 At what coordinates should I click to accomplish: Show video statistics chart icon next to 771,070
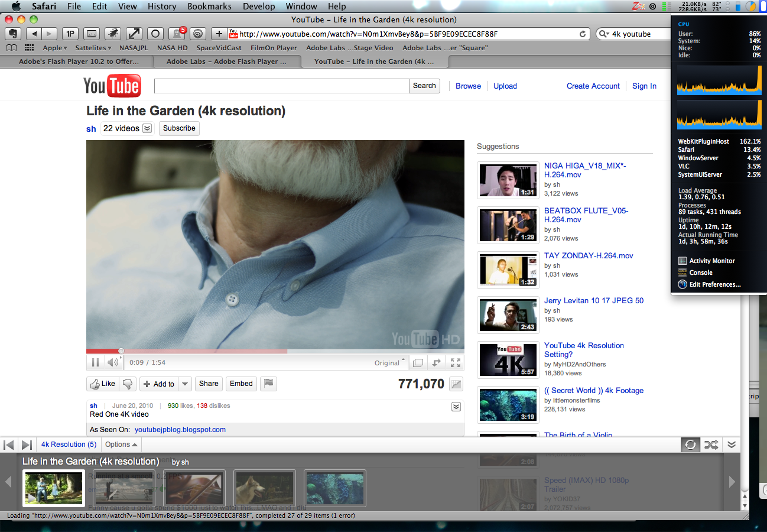pyautogui.click(x=456, y=384)
